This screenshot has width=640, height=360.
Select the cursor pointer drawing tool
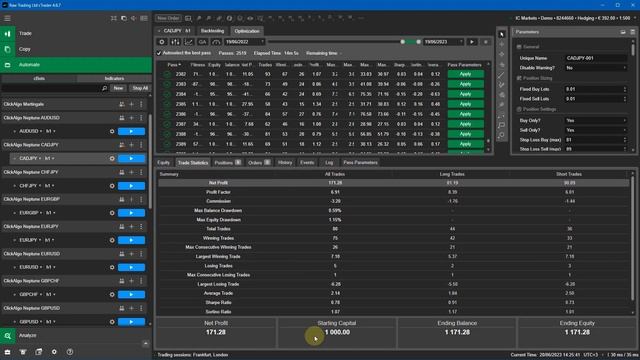coord(502,34)
